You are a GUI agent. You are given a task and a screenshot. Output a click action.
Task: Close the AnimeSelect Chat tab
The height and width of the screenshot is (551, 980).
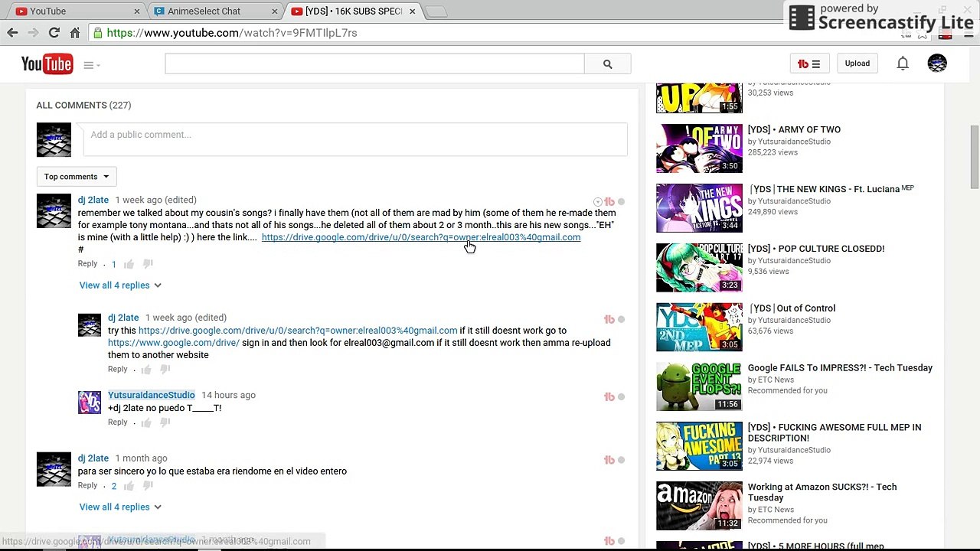click(x=275, y=11)
